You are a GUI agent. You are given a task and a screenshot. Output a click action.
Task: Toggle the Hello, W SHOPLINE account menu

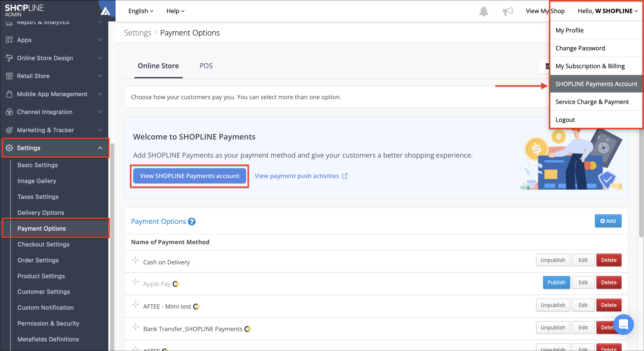point(608,11)
